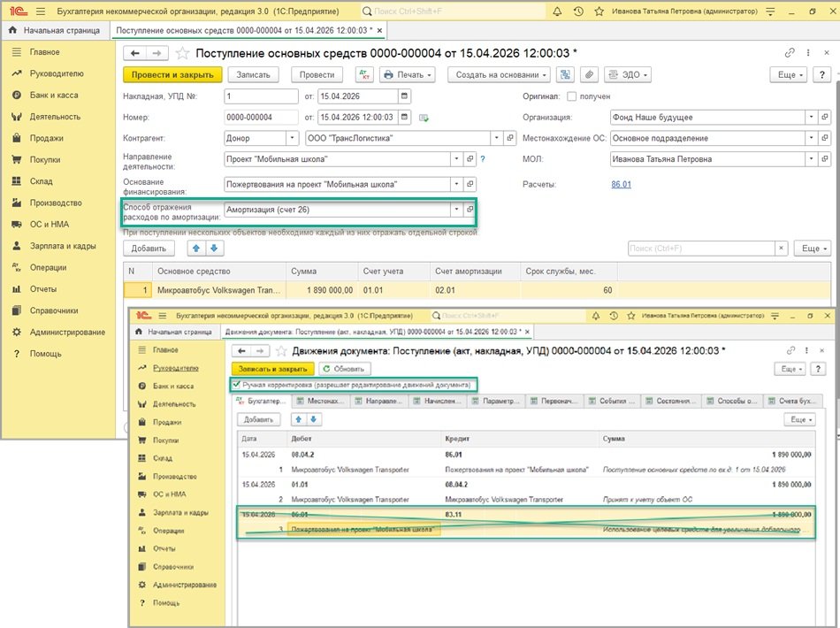Copy link to document icon
840x628 pixels.
789,52
